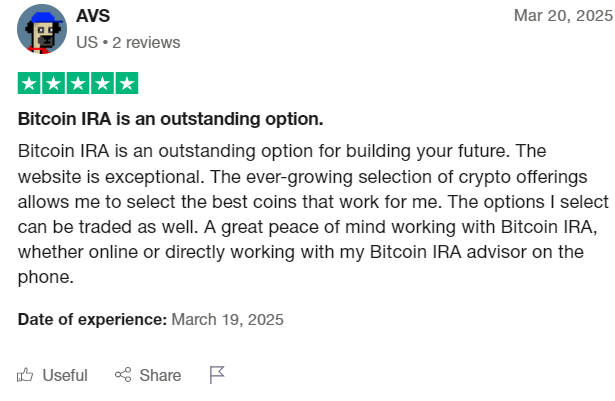Click the third green rating star

(x=78, y=83)
